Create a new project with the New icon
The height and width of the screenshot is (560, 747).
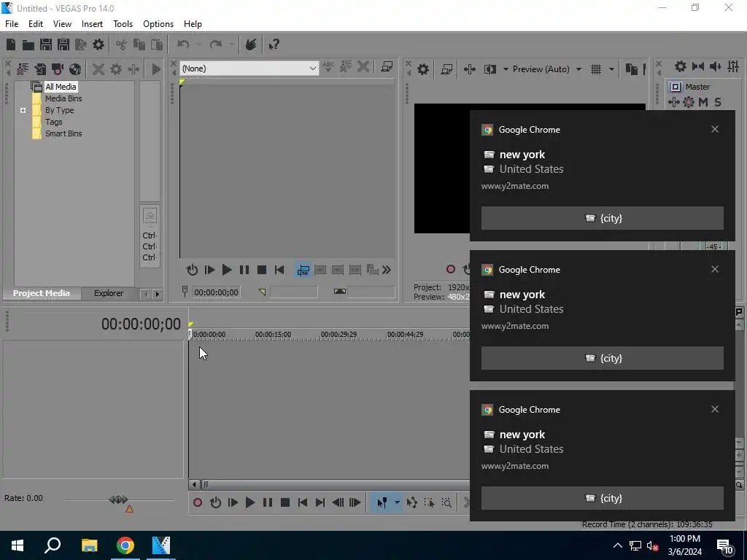pyautogui.click(x=11, y=44)
